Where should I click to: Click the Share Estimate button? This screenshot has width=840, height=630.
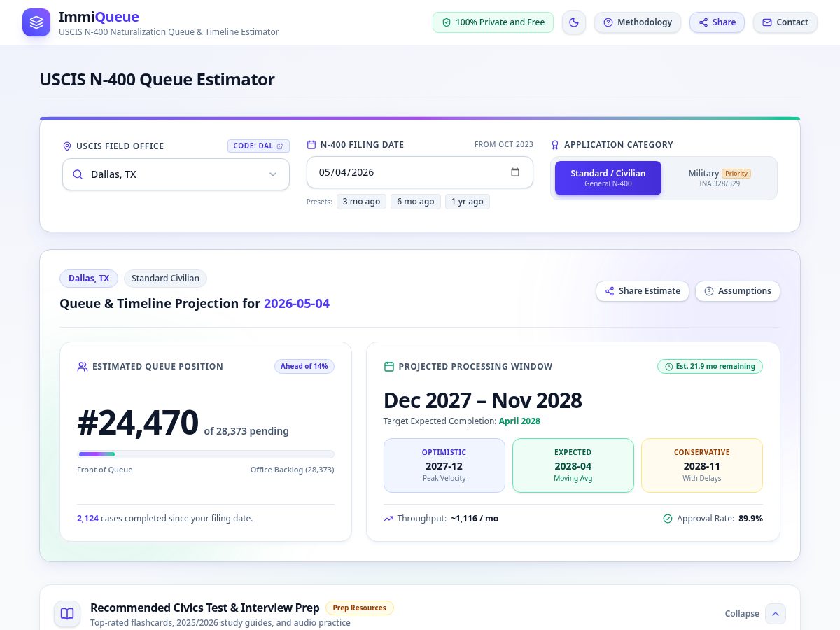tap(643, 291)
